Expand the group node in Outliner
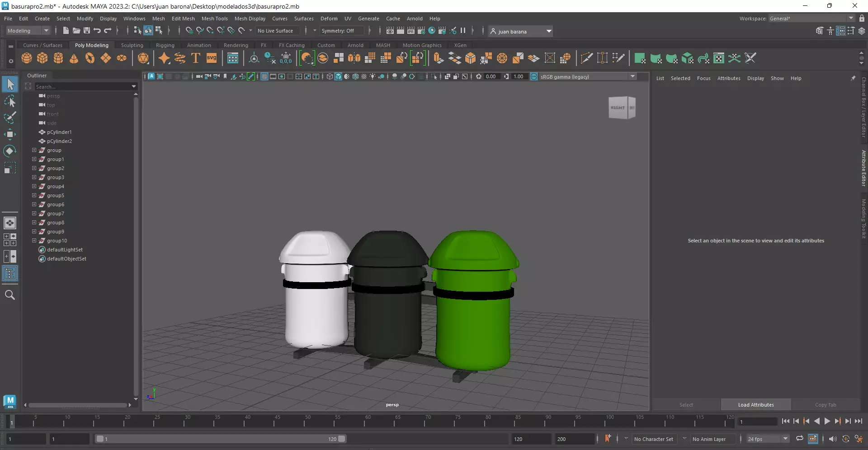The image size is (868, 450). (34, 150)
